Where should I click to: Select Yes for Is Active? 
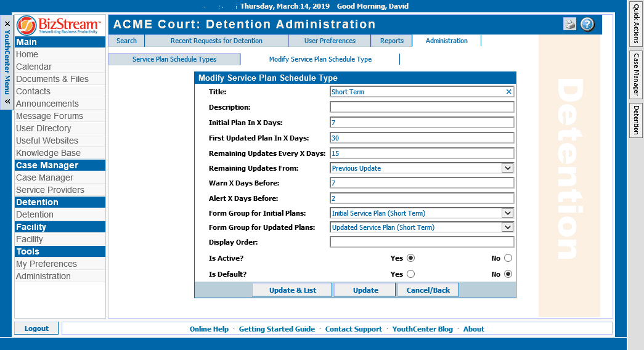tap(410, 258)
